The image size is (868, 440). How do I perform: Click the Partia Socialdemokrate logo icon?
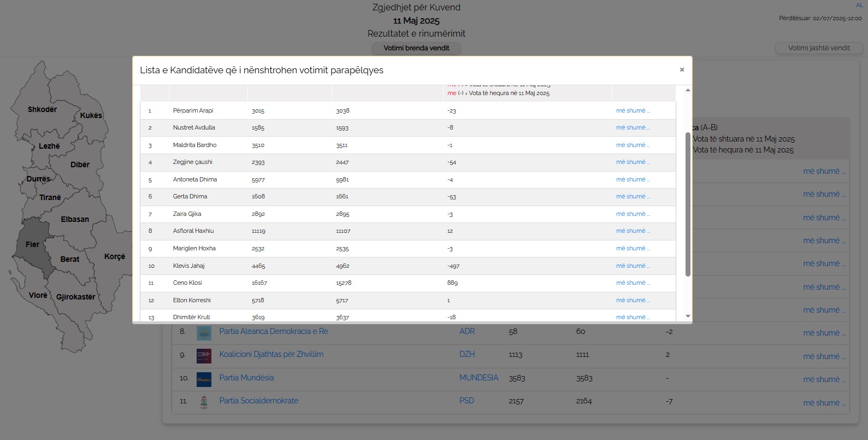click(x=204, y=402)
